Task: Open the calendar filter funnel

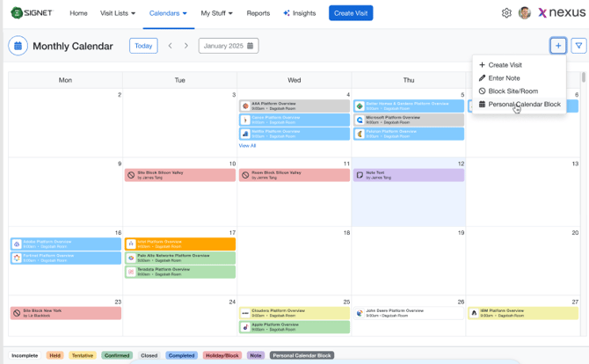Action: click(578, 46)
